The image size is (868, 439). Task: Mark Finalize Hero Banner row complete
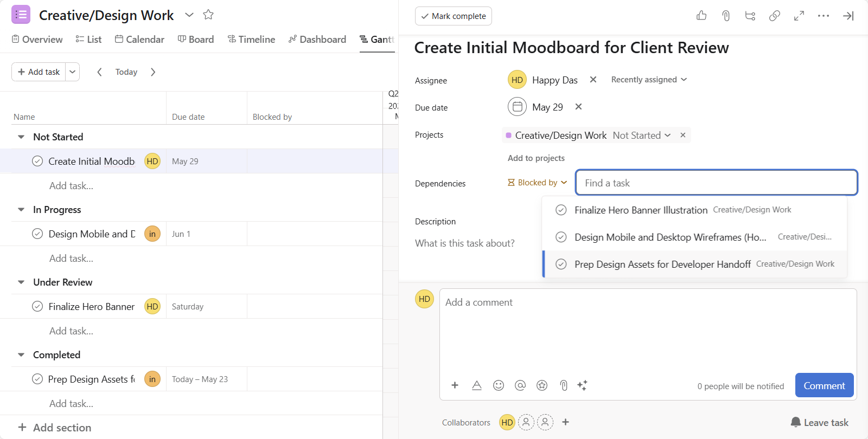[37, 306]
